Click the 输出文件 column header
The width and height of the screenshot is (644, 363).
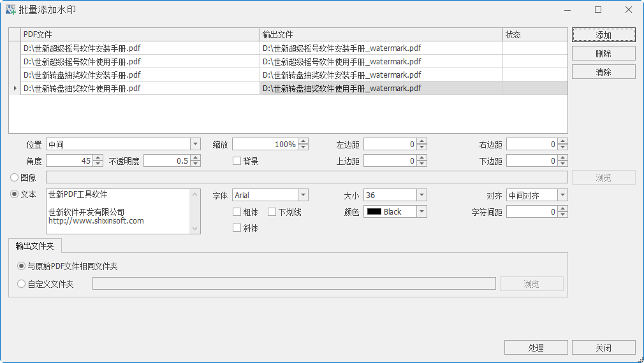381,34
